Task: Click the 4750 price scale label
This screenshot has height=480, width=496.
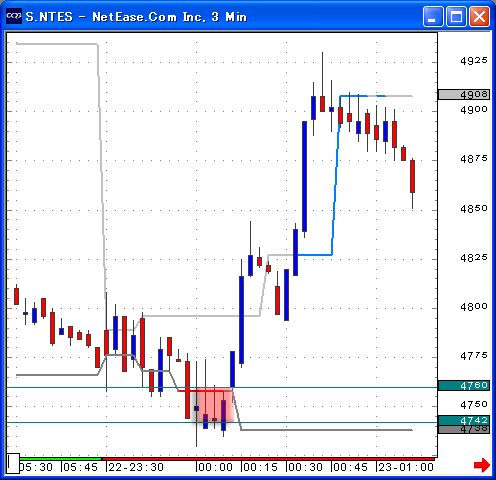Action: [474, 405]
